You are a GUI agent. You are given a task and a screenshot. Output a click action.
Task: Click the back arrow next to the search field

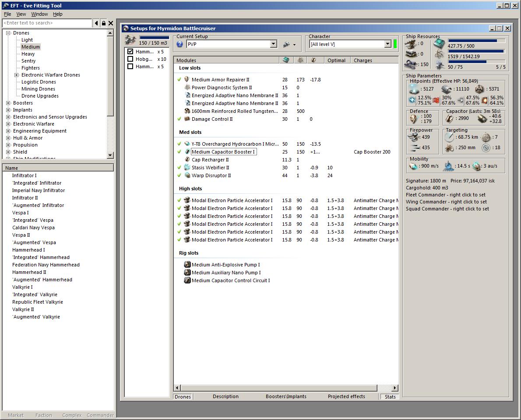96,23
